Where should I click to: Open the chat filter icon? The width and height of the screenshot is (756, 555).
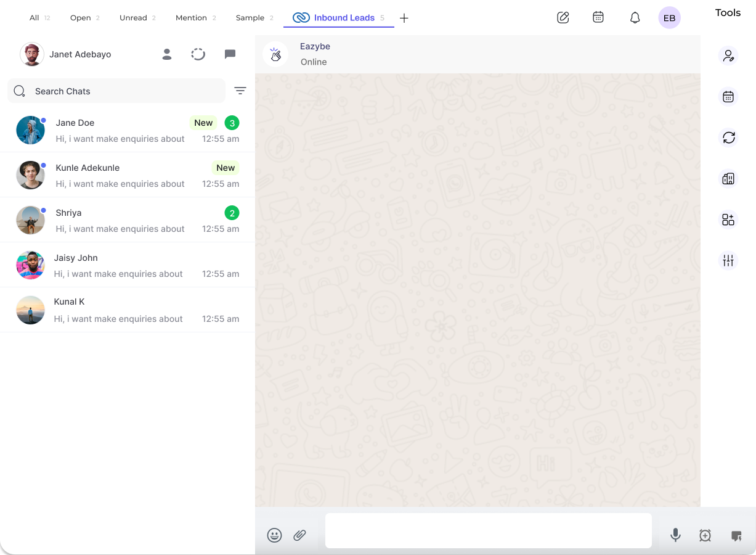click(x=240, y=91)
